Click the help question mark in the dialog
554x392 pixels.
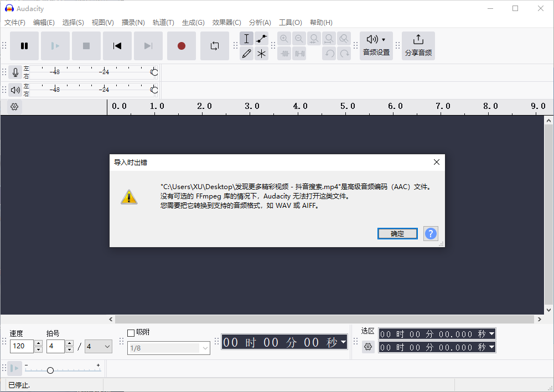(431, 233)
